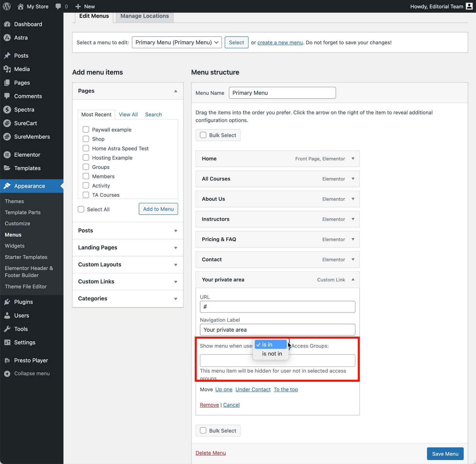Switch to the View All pages tab
476x464 pixels.
click(128, 114)
